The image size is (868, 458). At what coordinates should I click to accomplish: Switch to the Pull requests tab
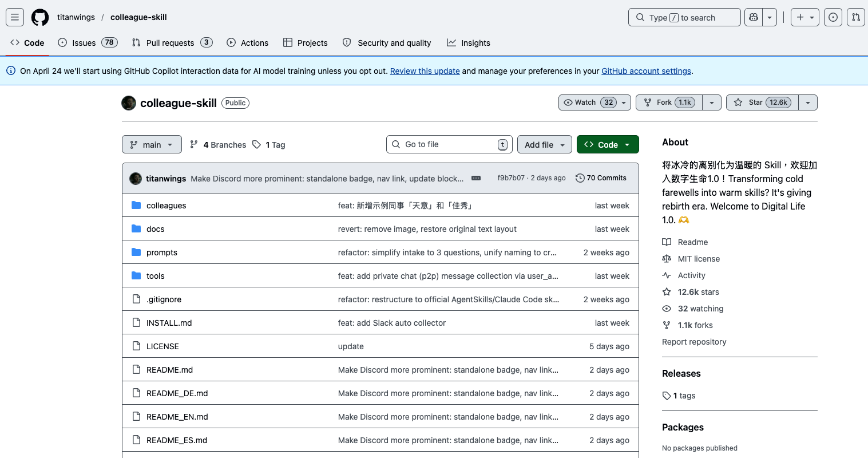pos(172,43)
